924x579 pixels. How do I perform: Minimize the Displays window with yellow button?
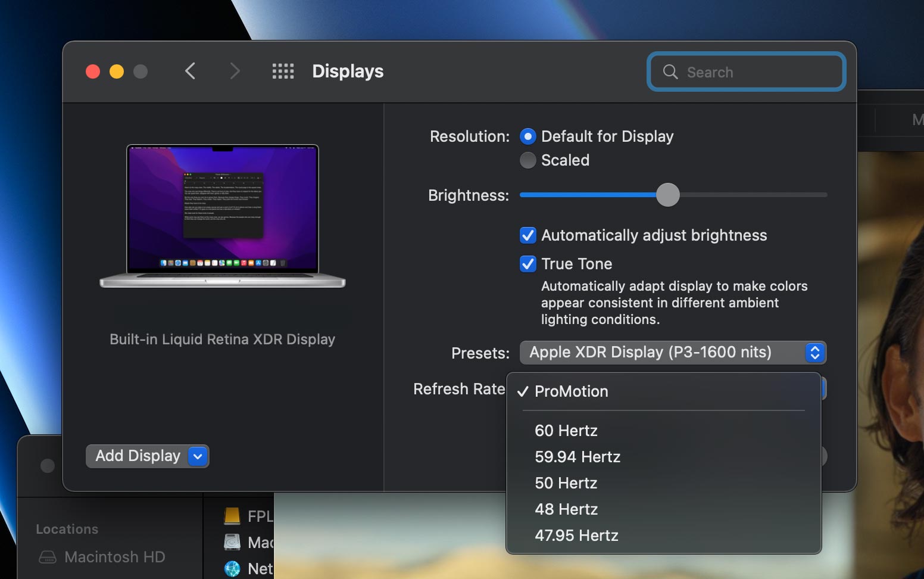pos(117,71)
